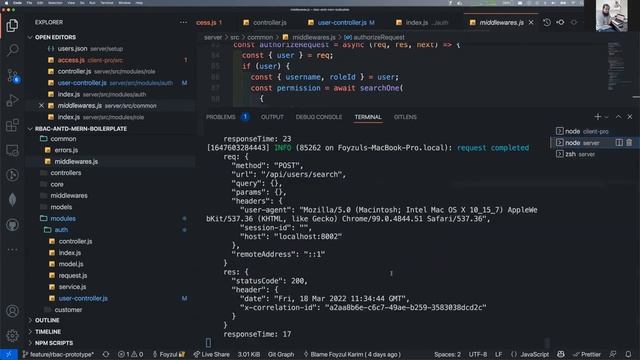Click the new terminal plus icon
This screenshot has width=640, height=360.
click(597, 117)
